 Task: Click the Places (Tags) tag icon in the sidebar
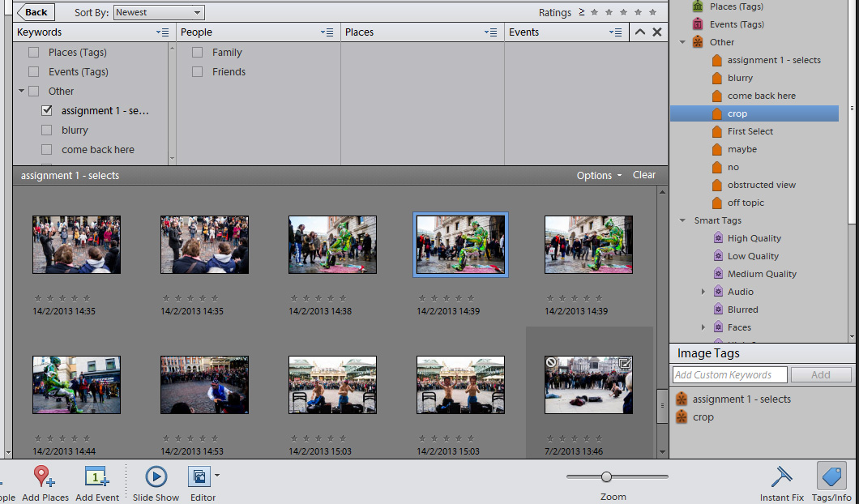pos(698,6)
